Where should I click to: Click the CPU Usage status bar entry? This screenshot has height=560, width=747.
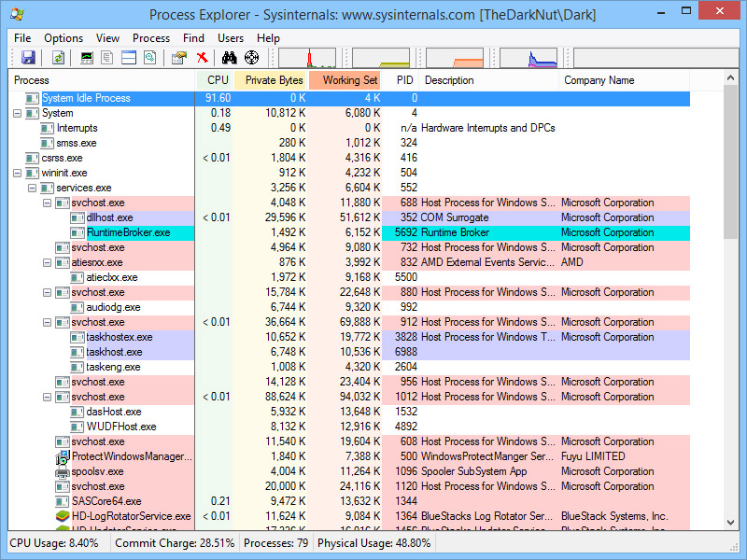tap(54, 543)
